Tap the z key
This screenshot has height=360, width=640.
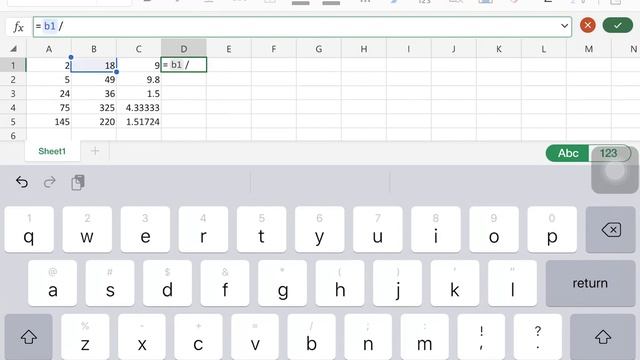[85, 337]
